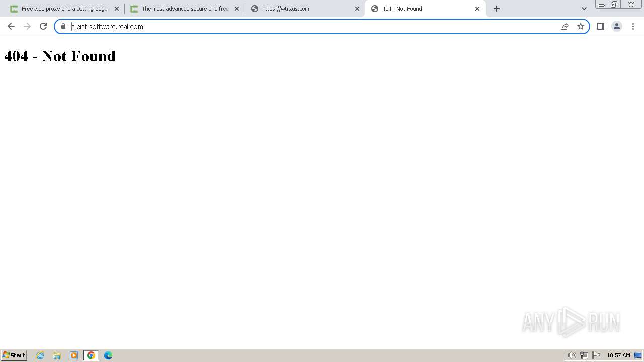
Task: Close the Chrome window
Action: point(631,5)
